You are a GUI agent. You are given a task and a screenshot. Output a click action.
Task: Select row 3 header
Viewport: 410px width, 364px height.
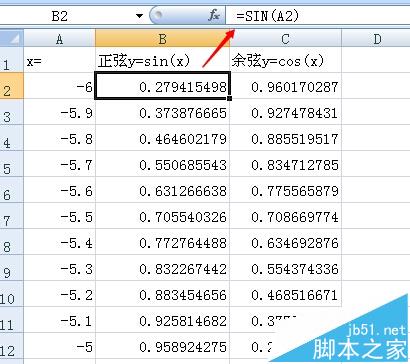(12, 112)
